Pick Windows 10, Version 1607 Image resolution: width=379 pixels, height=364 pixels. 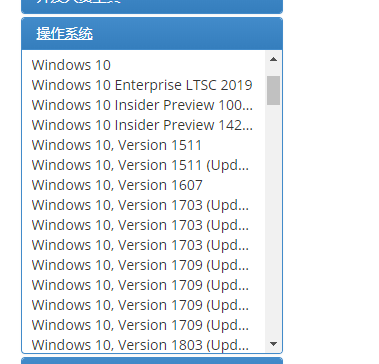144,185
